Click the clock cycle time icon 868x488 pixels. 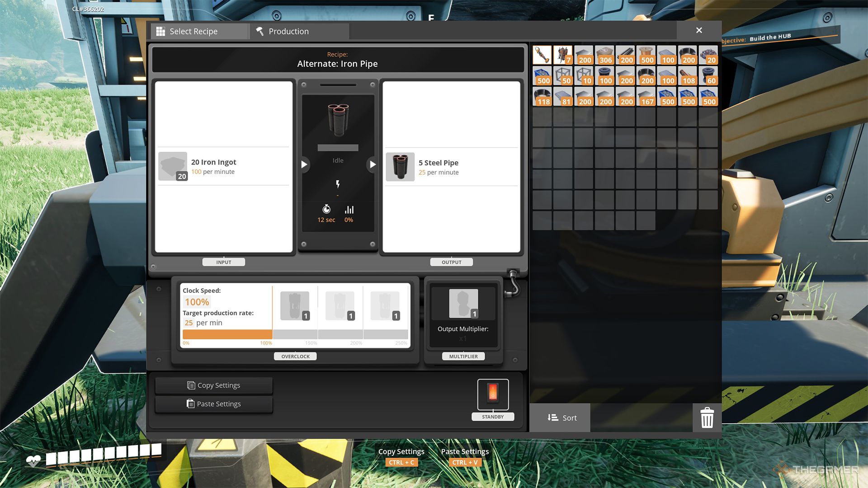point(326,209)
